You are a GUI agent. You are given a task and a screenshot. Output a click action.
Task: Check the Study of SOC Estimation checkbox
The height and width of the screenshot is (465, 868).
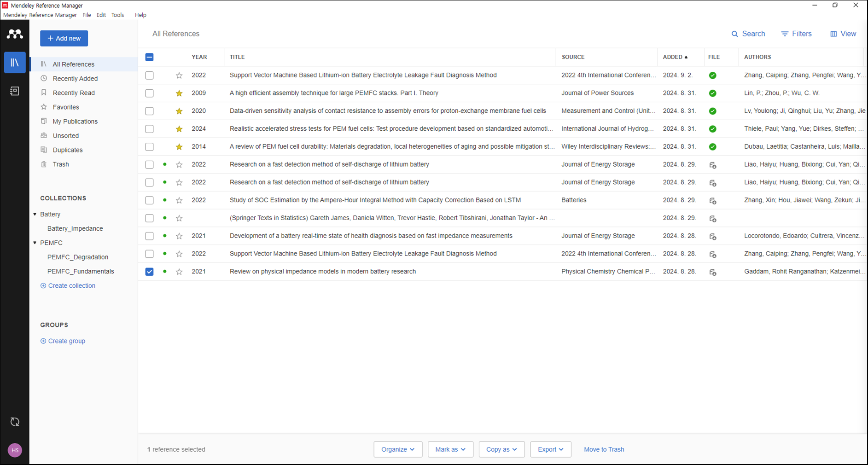[149, 200]
